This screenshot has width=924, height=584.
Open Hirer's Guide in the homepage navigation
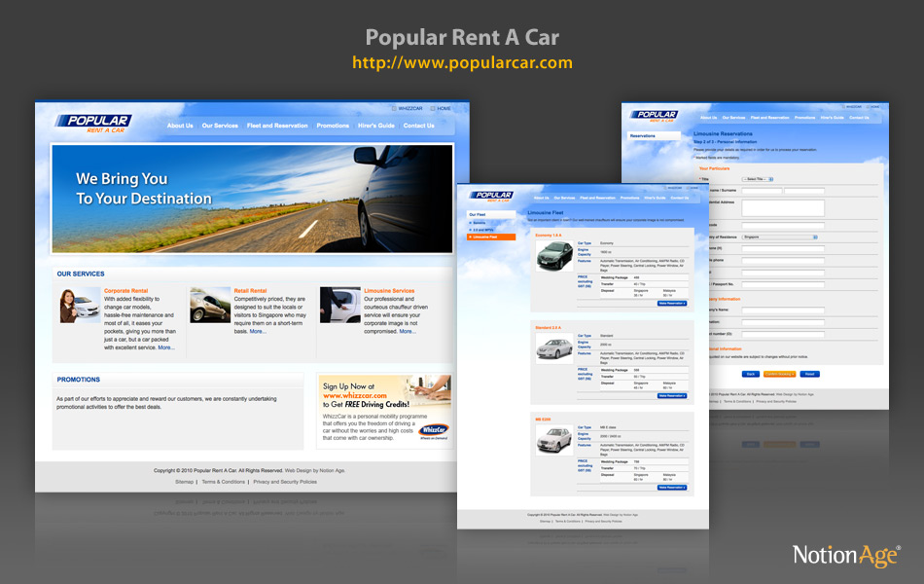[376, 126]
